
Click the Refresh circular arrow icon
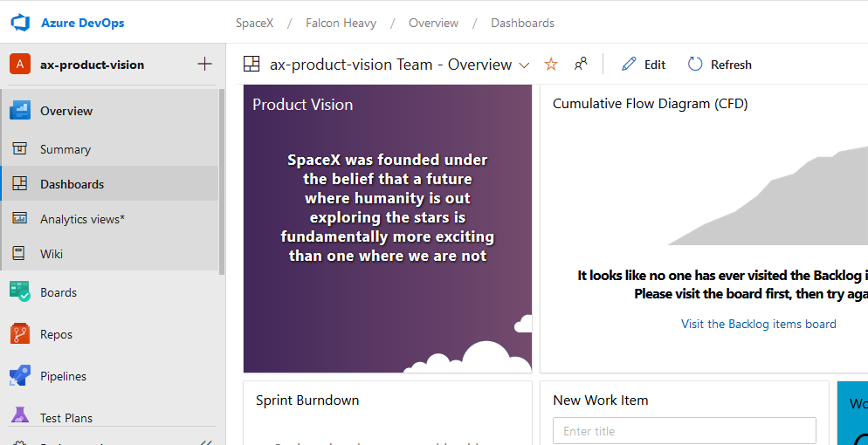(x=695, y=64)
